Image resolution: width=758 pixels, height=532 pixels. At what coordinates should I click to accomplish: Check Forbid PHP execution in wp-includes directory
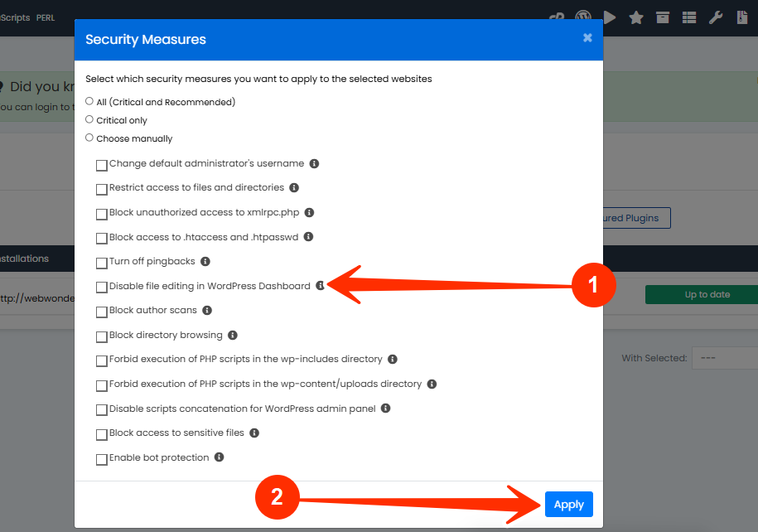(102, 360)
